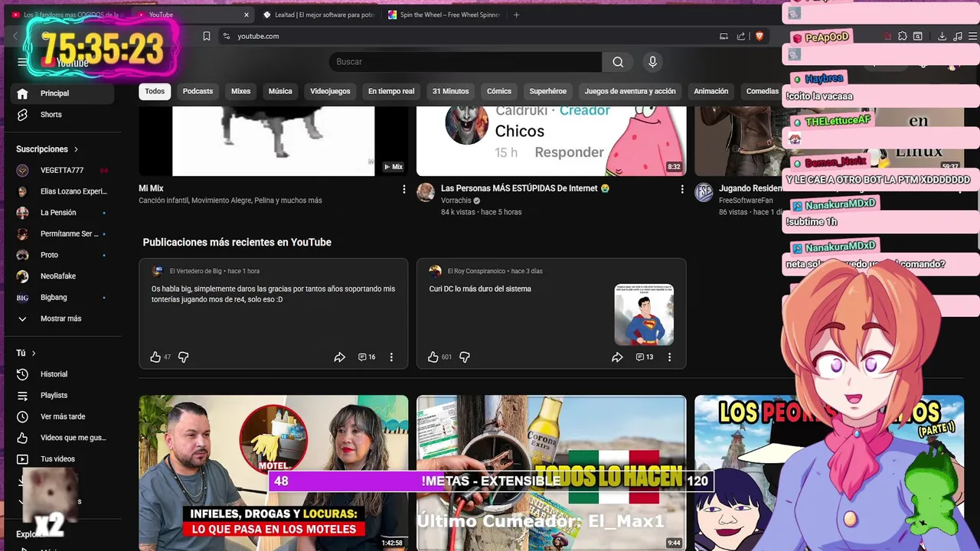
Task: Select the Todos filter chip
Action: (155, 91)
